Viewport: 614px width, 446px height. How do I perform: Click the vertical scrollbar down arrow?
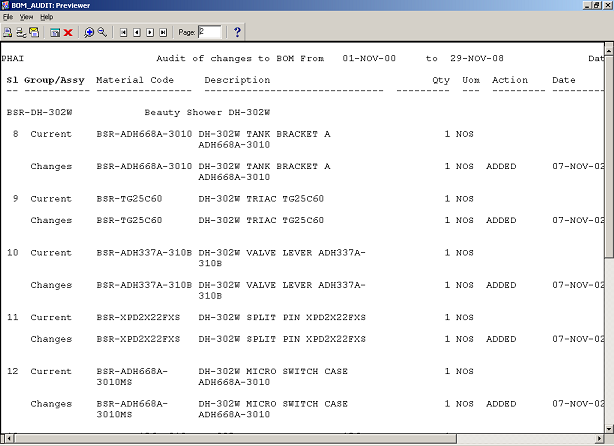608,424
